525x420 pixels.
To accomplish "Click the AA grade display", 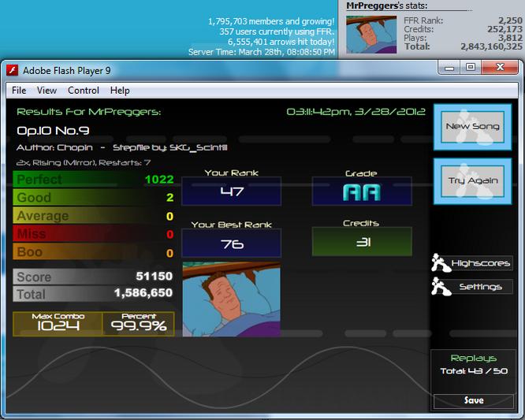I will 362,191.
